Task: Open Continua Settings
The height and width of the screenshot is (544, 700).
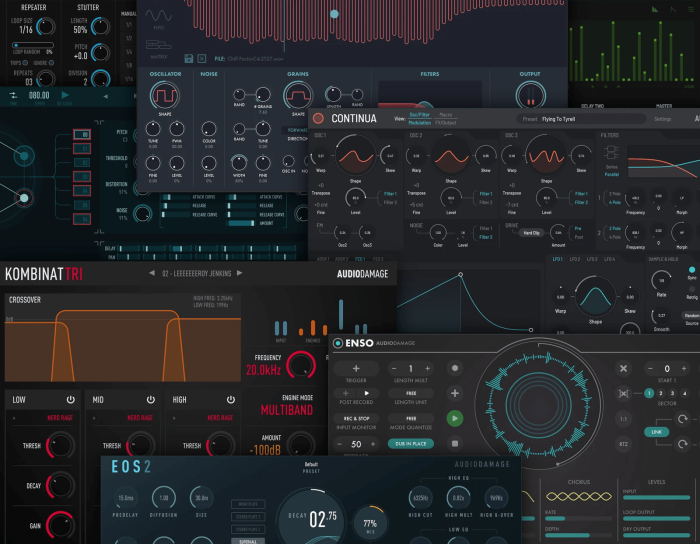Action: click(662, 119)
